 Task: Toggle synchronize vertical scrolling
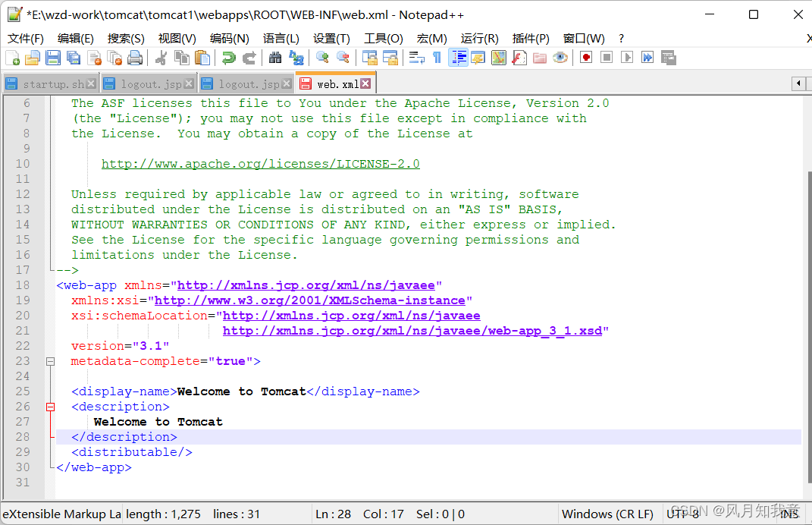coord(369,58)
